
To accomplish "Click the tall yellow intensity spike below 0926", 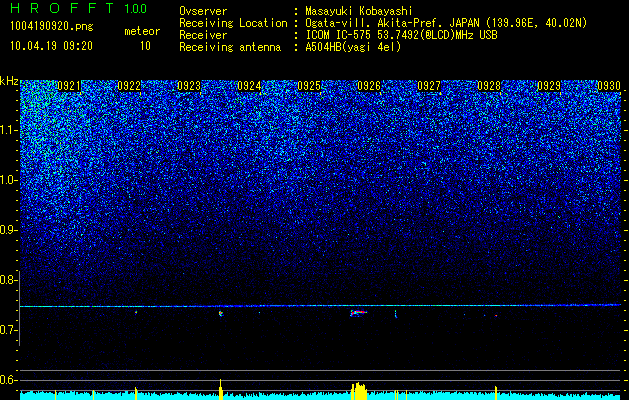I will tap(359, 391).
